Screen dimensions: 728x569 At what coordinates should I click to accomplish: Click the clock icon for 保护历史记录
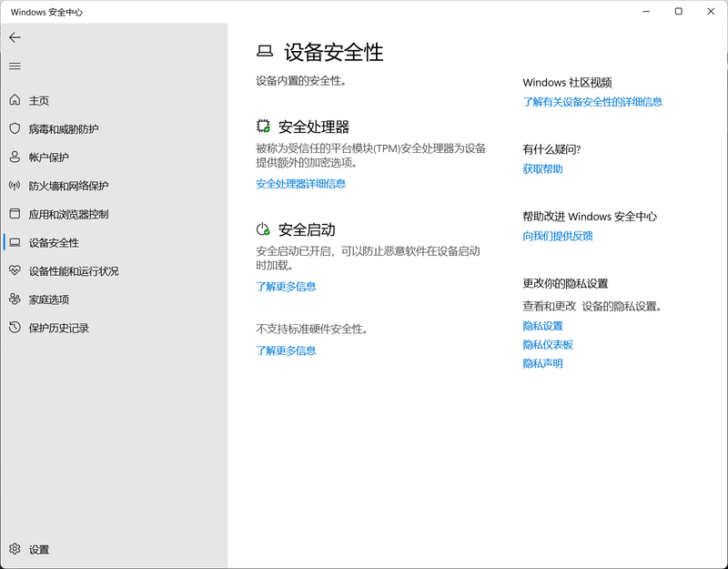pyautogui.click(x=15, y=328)
